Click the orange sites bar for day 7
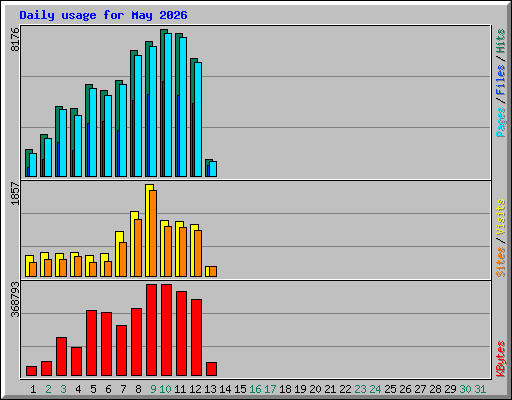512x400 pixels. click(x=123, y=259)
